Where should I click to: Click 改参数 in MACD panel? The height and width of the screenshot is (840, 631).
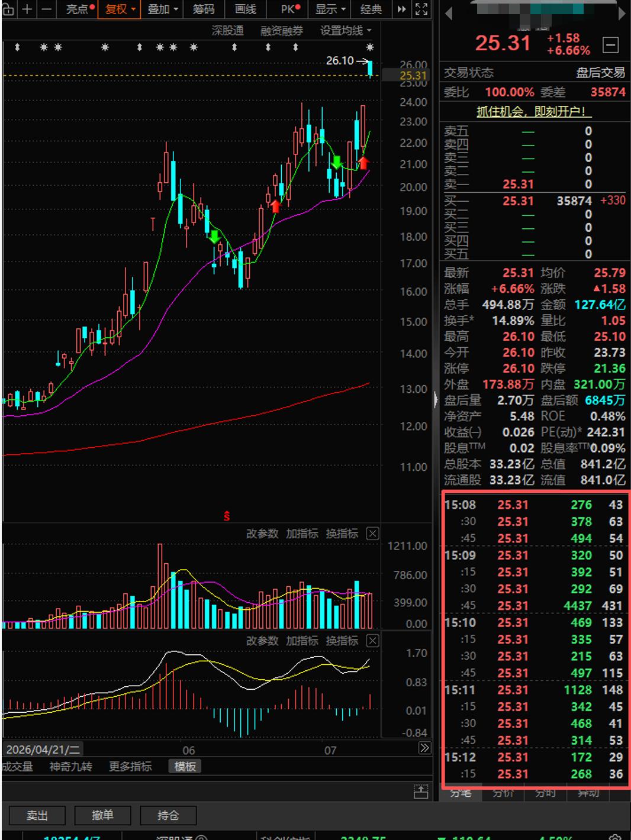[262, 641]
